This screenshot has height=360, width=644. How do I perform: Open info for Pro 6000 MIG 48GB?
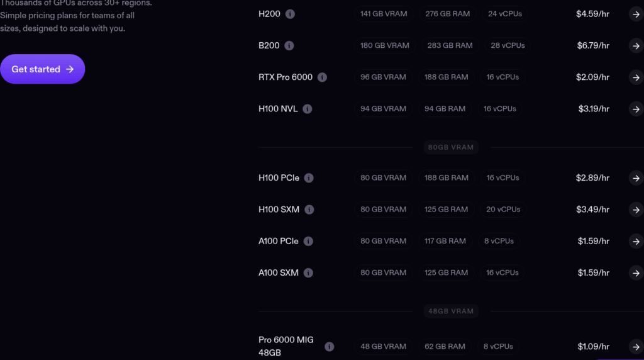329,346
